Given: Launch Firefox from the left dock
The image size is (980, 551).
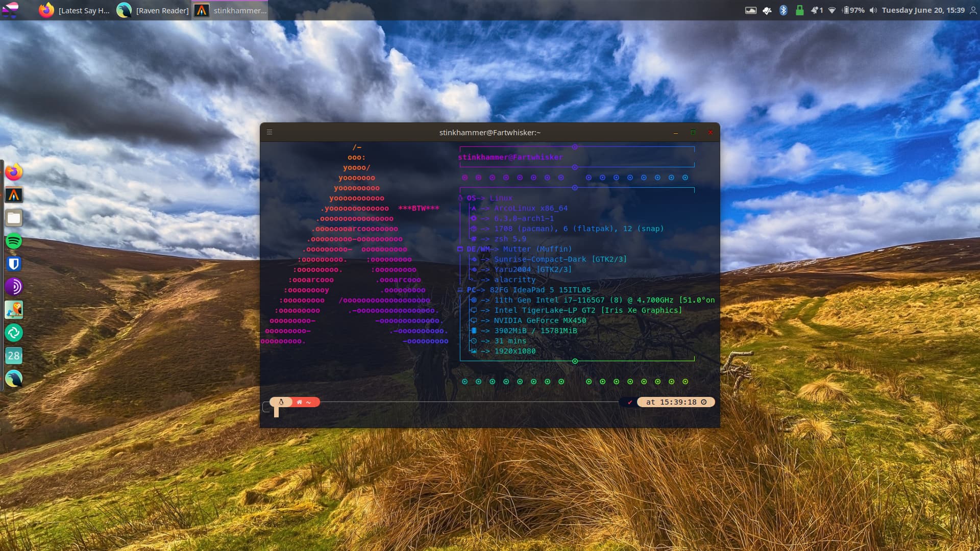Looking at the screenshot, I should (14, 172).
